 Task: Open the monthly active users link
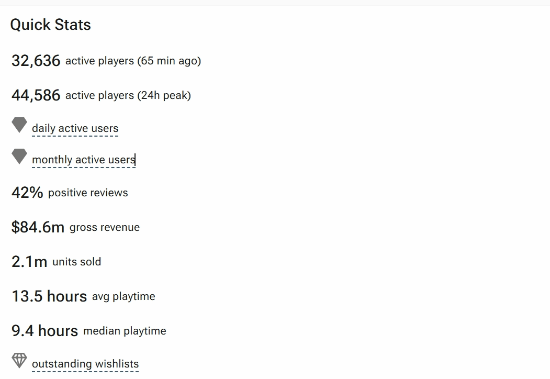tap(84, 160)
